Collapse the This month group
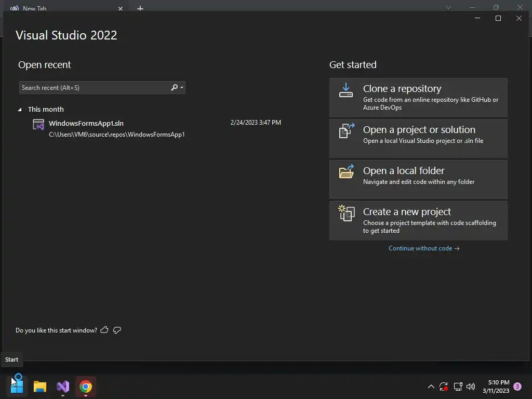The width and height of the screenshot is (532, 399). coord(20,110)
